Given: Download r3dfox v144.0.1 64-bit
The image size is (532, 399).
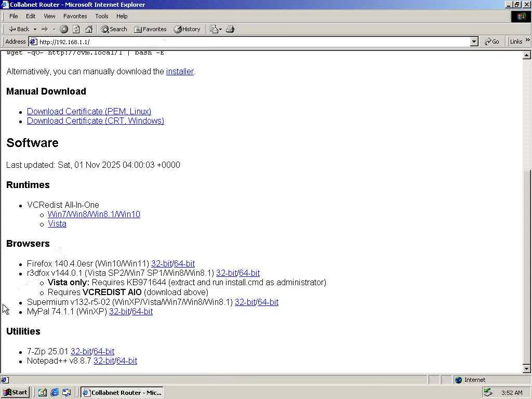Looking at the screenshot, I should click(x=249, y=273).
